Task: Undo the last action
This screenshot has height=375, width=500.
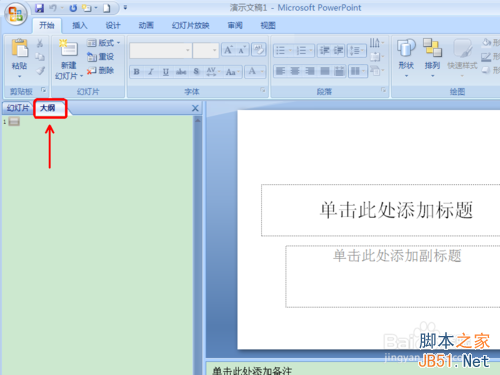Action: pos(53,8)
